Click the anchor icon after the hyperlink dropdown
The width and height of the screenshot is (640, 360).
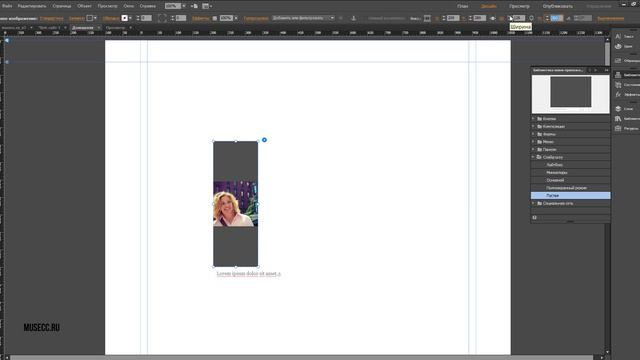(x=353, y=18)
